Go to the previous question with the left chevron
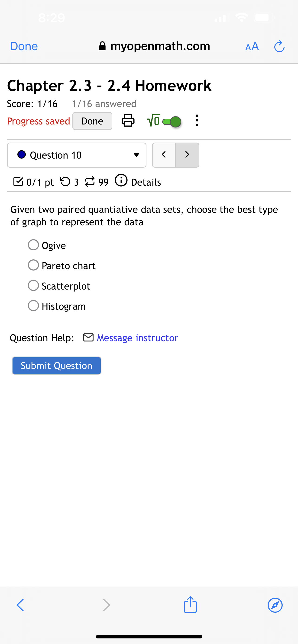 coord(164,155)
